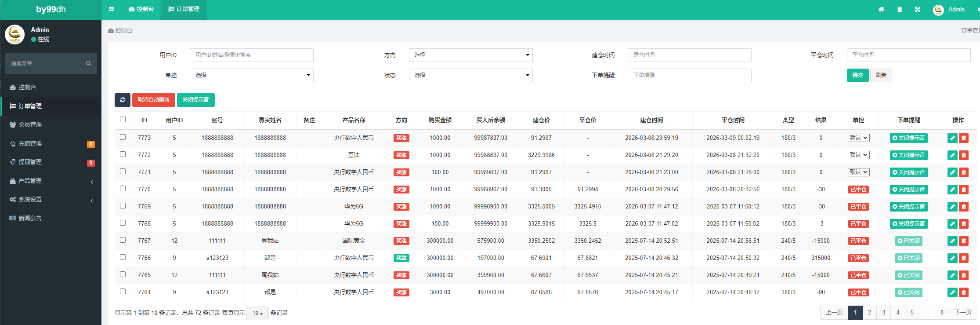The height and width of the screenshot is (325, 980).
Task: Click the home icon in top bar
Action: 881,9
